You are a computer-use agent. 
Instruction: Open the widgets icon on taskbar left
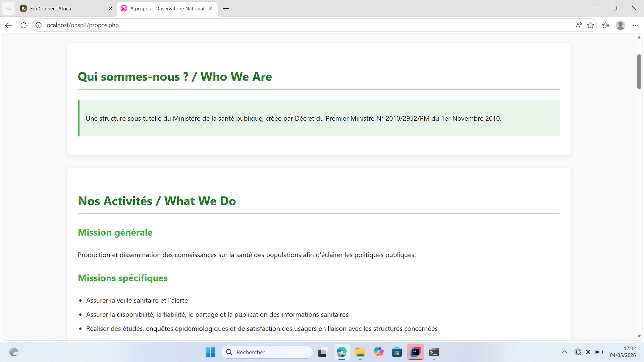click(x=14, y=352)
